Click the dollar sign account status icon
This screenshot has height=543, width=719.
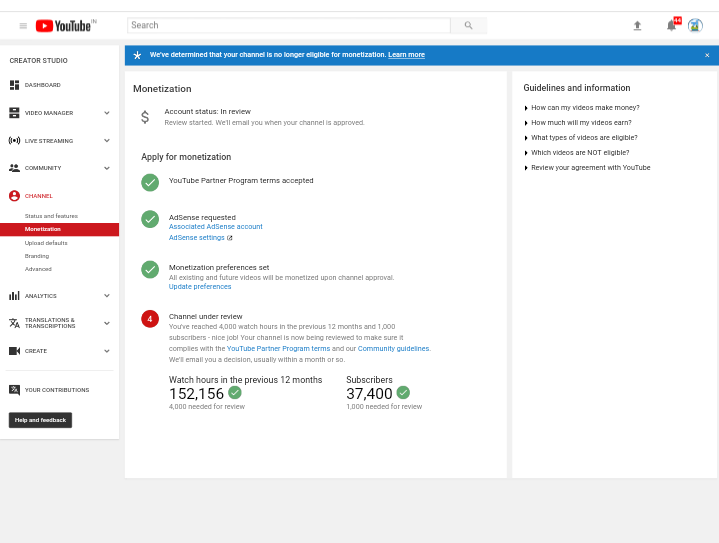[x=145, y=117]
